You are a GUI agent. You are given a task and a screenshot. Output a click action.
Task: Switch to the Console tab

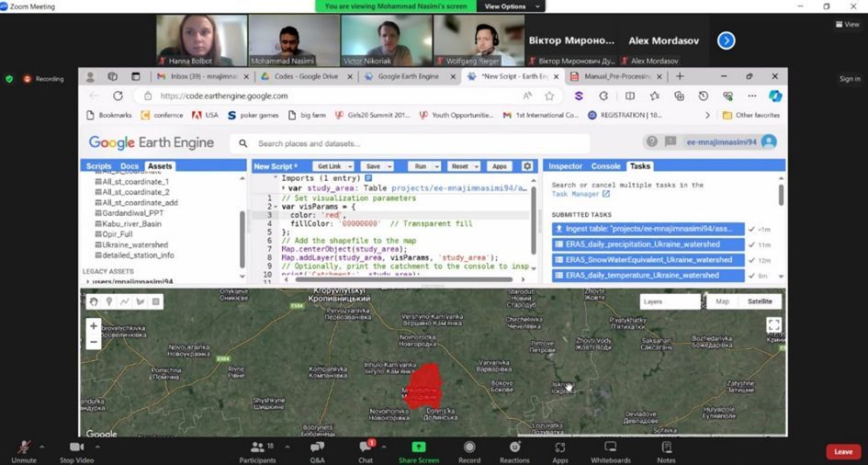coord(605,166)
